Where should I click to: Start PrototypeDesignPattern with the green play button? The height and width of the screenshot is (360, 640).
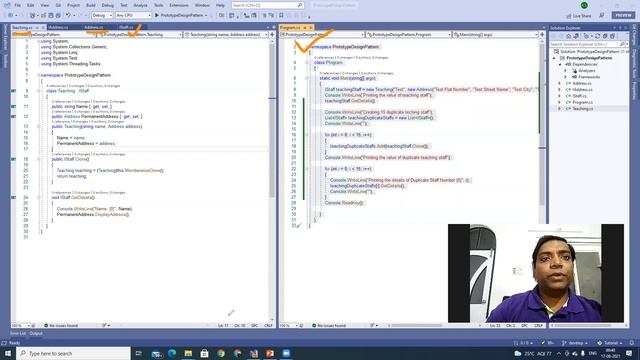click(180, 15)
